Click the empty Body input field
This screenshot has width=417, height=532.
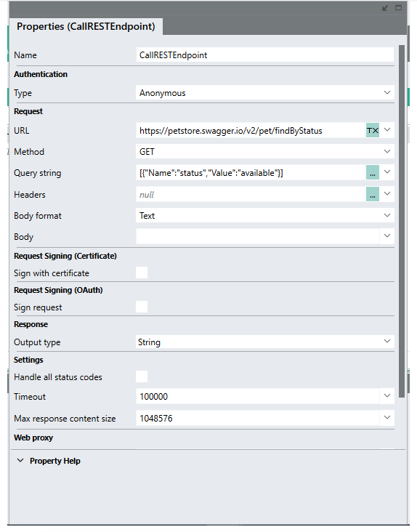(x=258, y=236)
